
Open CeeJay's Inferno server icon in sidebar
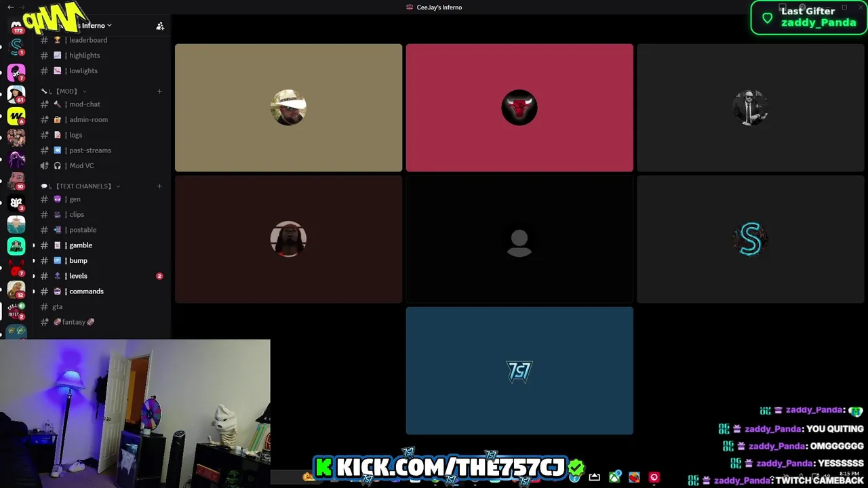click(16, 310)
